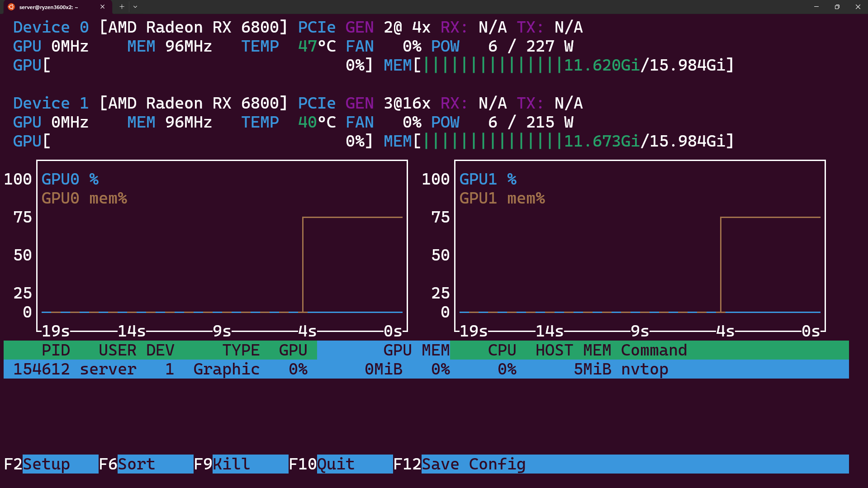Click the Graphic type cell
The width and height of the screenshot is (868, 488).
tap(227, 370)
